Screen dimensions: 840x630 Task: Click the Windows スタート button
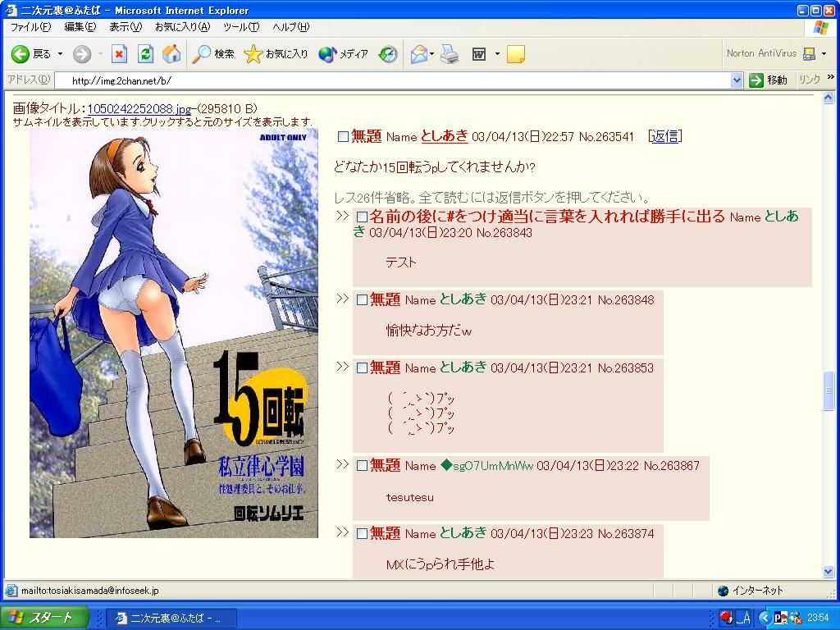tap(44, 618)
